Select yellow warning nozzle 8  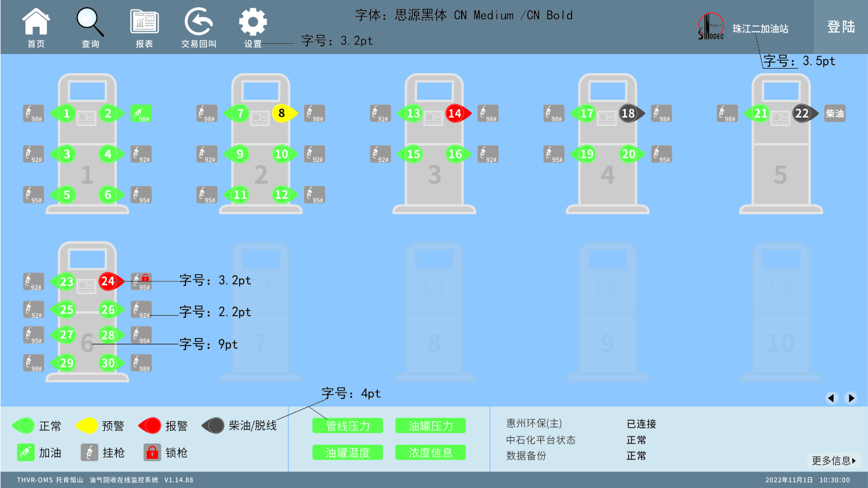click(283, 114)
